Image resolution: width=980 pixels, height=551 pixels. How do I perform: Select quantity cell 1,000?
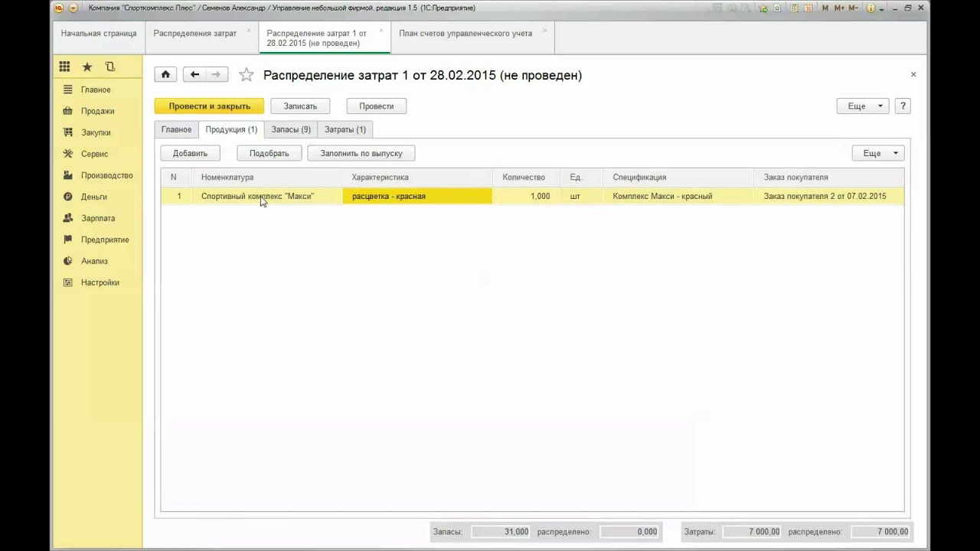coord(527,196)
